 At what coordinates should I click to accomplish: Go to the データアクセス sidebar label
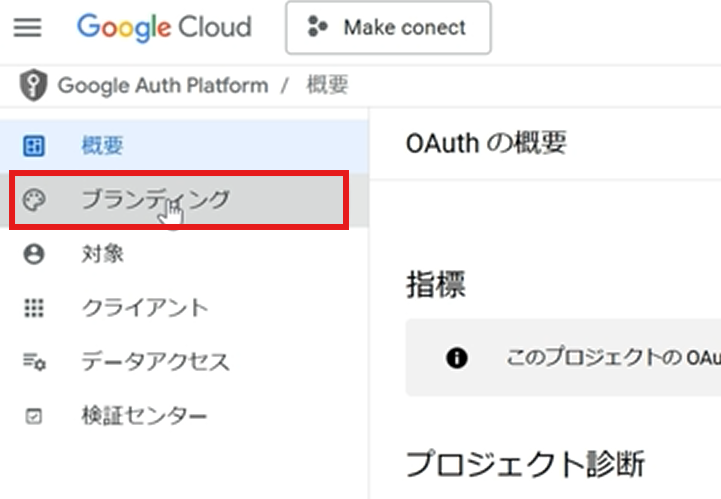[155, 362]
